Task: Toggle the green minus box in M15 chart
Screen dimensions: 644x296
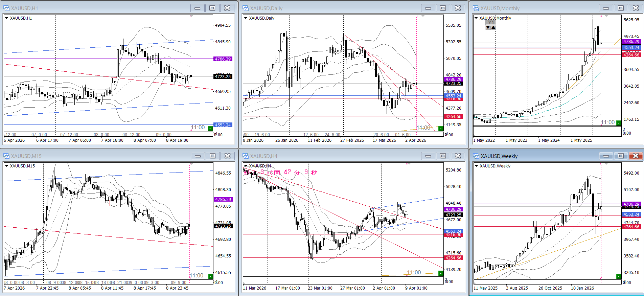Action: pos(210,276)
